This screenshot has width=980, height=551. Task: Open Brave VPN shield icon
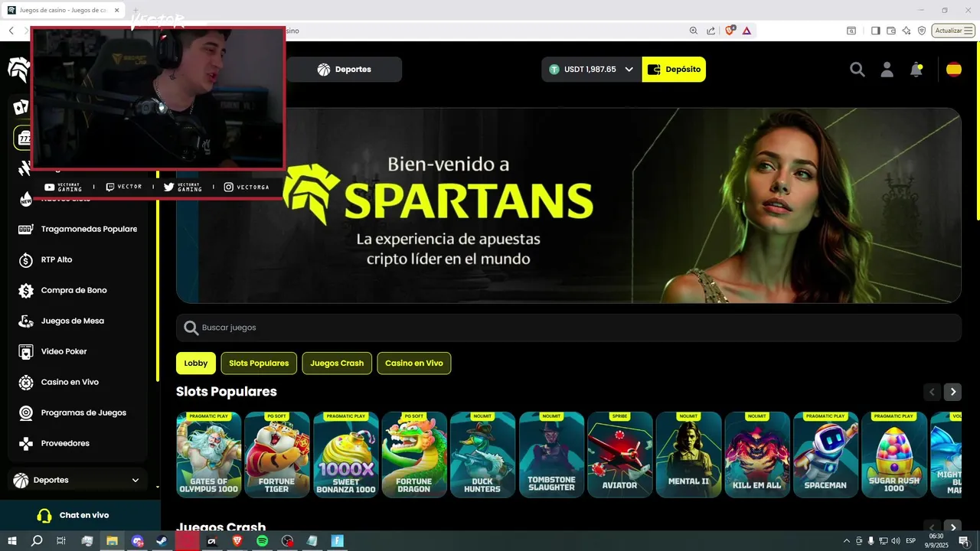point(922,31)
